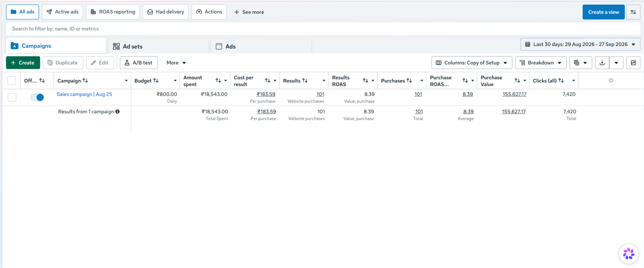Click 7,420 clicks in campaign row
The image size is (644, 268).
569,94
